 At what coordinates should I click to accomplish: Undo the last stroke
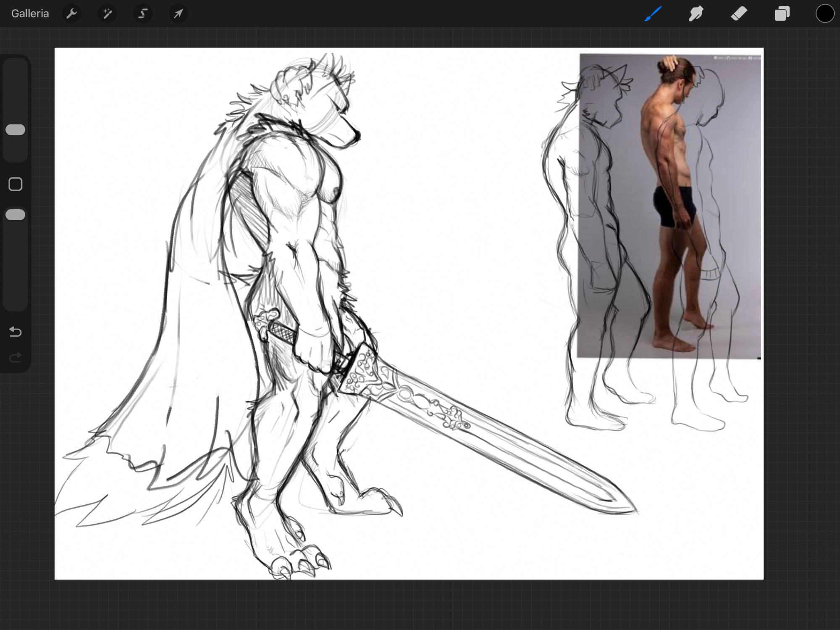(x=16, y=332)
